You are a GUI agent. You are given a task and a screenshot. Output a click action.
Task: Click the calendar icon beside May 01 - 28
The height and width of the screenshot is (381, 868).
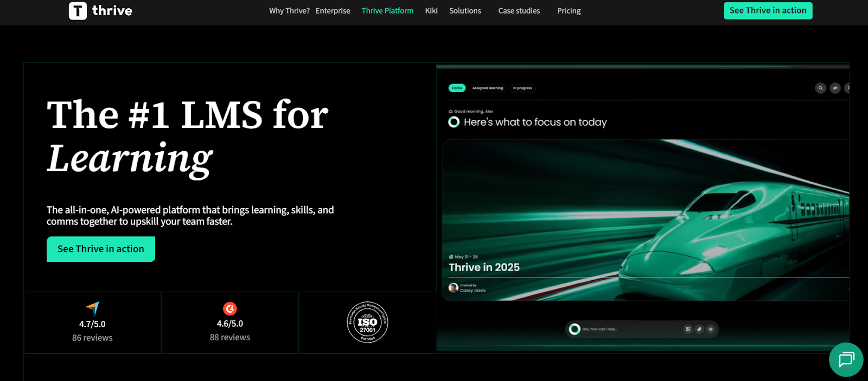(451, 257)
